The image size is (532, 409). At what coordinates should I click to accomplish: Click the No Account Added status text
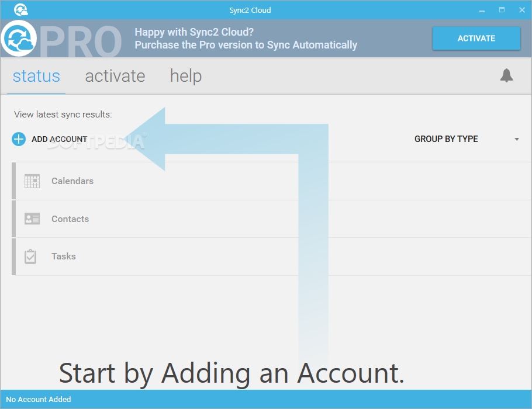tap(39, 399)
